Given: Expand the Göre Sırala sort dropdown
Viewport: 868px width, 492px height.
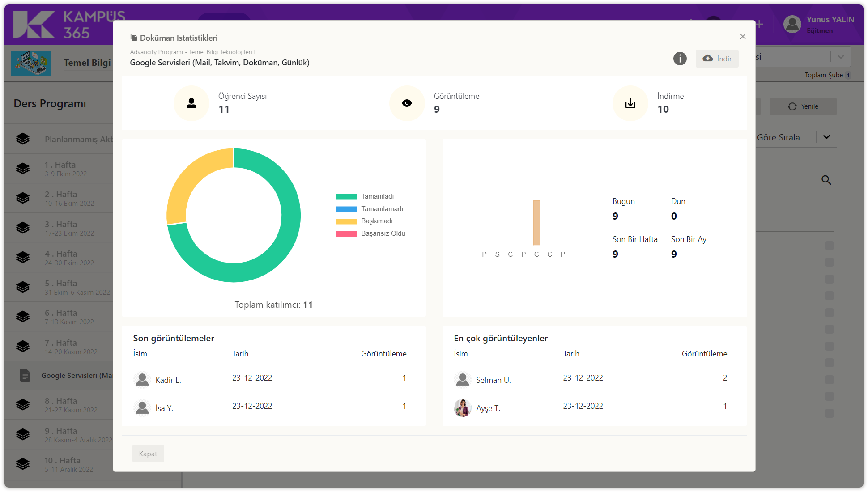Looking at the screenshot, I should [826, 137].
